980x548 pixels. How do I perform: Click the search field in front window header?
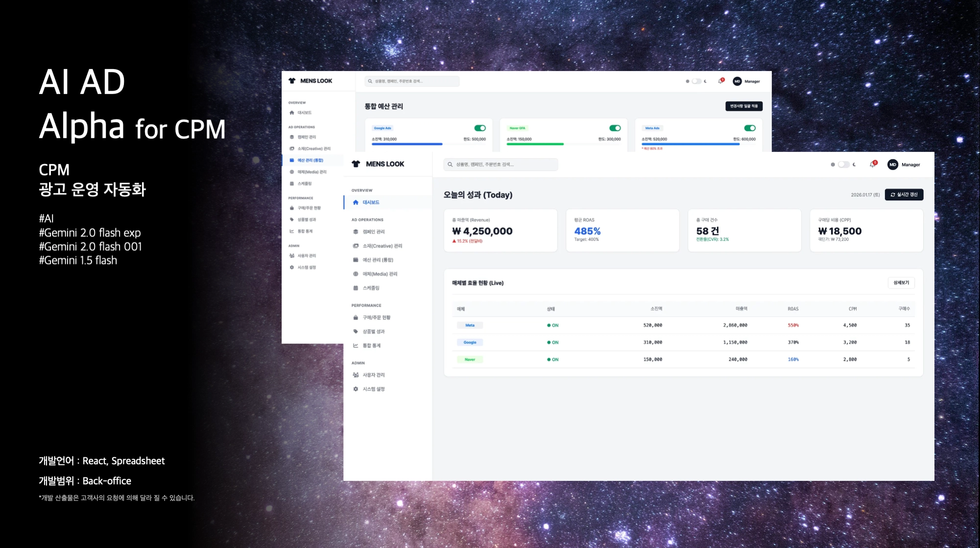tap(501, 165)
